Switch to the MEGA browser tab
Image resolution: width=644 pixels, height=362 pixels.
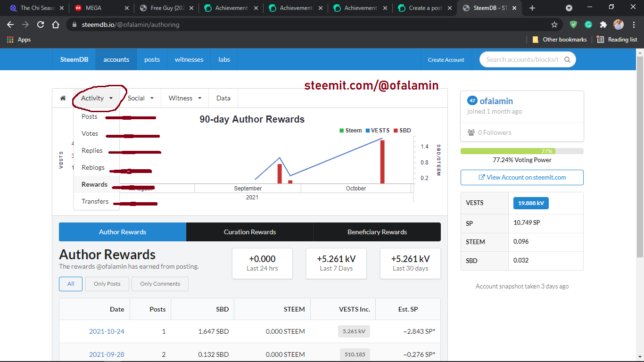(x=101, y=8)
